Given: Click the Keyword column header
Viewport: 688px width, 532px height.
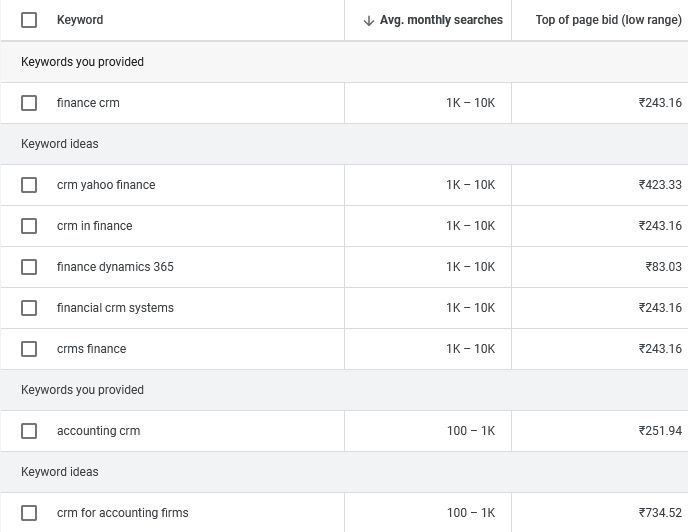Looking at the screenshot, I should 80,20.
